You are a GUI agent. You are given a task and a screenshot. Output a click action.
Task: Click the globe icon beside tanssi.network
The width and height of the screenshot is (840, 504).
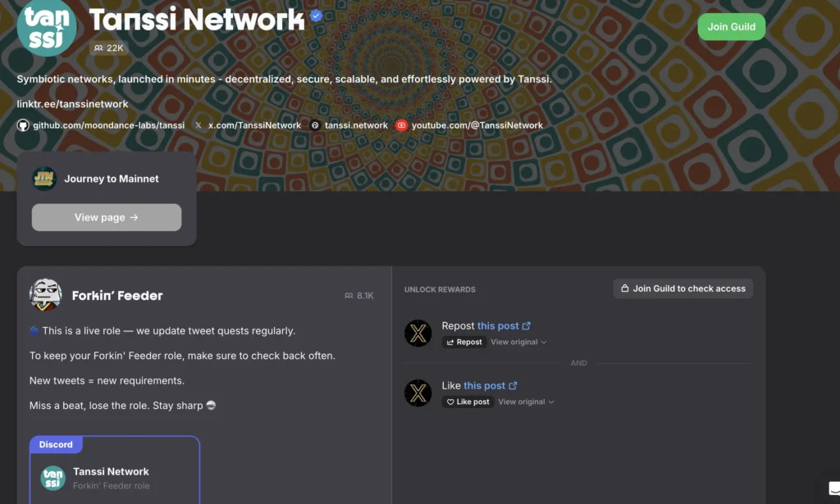[315, 125]
